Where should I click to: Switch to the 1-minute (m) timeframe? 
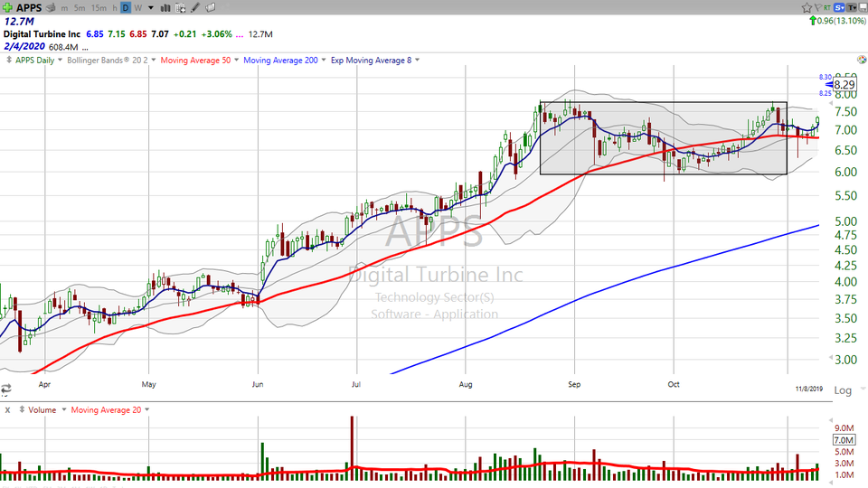(65, 8)
